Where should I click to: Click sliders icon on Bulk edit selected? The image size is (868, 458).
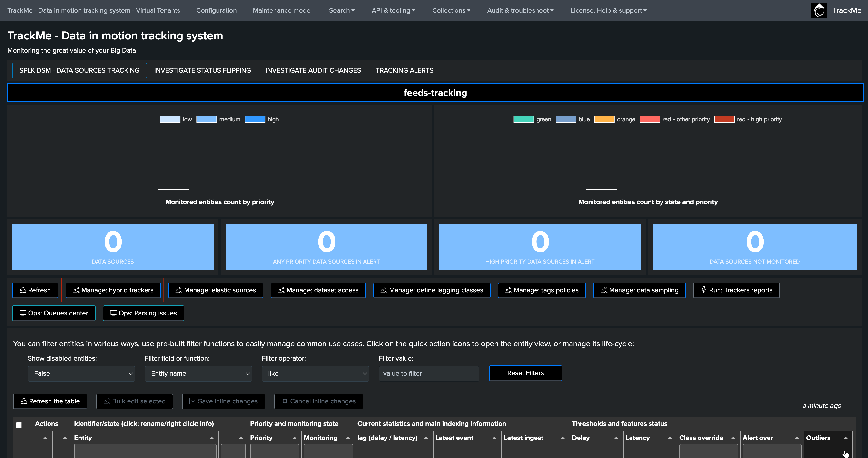point(107,401)
